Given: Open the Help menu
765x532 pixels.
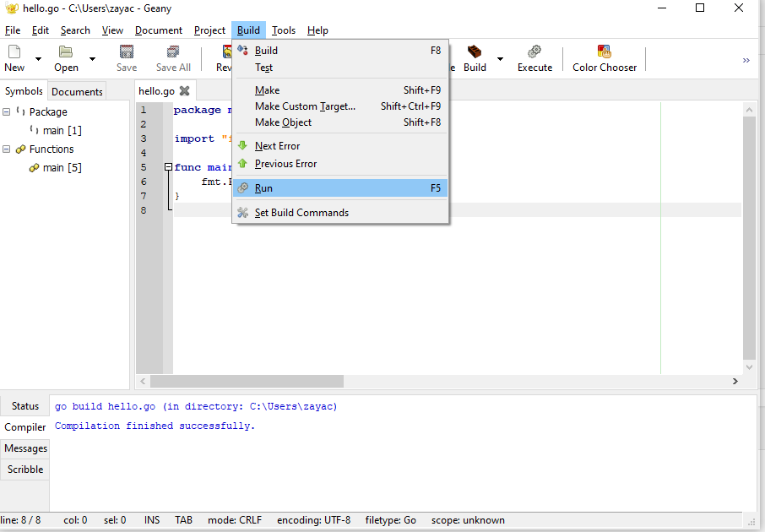Looking at the screenshot, I should click(x=317, y=30).
